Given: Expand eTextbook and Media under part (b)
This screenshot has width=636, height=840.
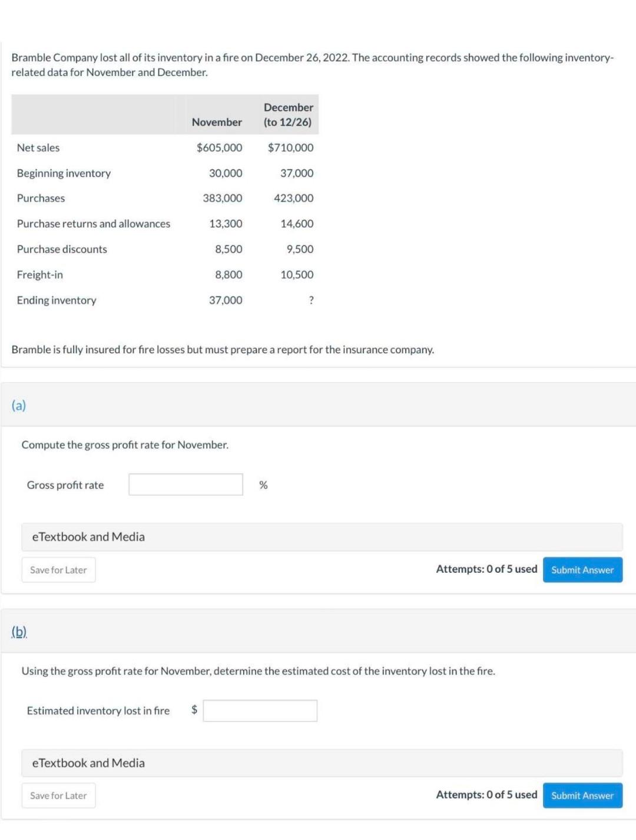Looking at the screenshot, I should pyautogui.click(x=88, y=763).
